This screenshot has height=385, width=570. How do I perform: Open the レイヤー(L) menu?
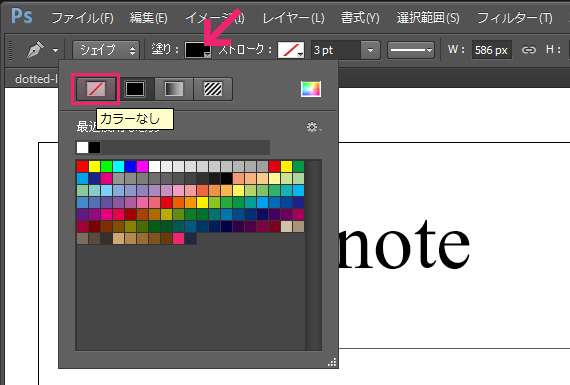(293, 17)
